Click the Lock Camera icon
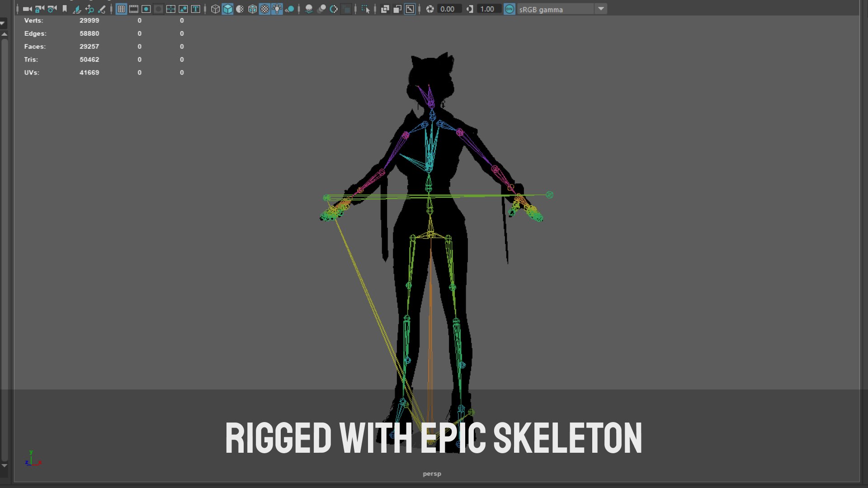Image resolution: width=868 pixels, height=488 pixels. coord(40,9)
